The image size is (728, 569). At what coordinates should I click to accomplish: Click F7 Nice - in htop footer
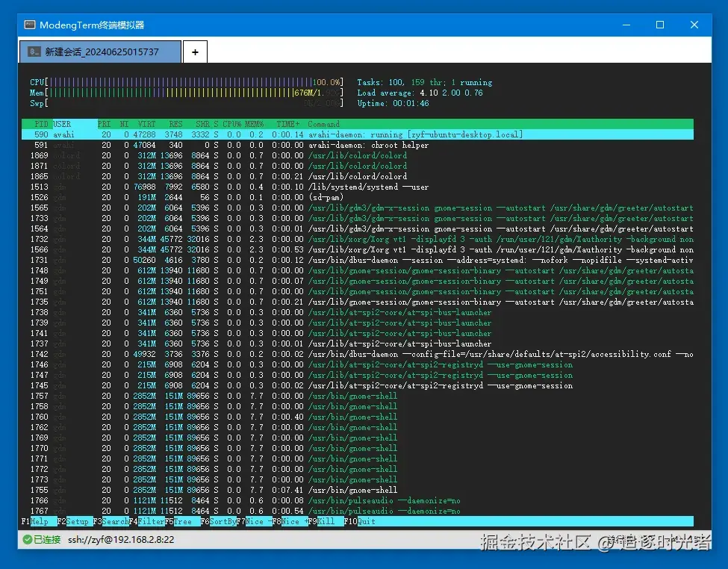pyautogui.click(x=254, y=521)
